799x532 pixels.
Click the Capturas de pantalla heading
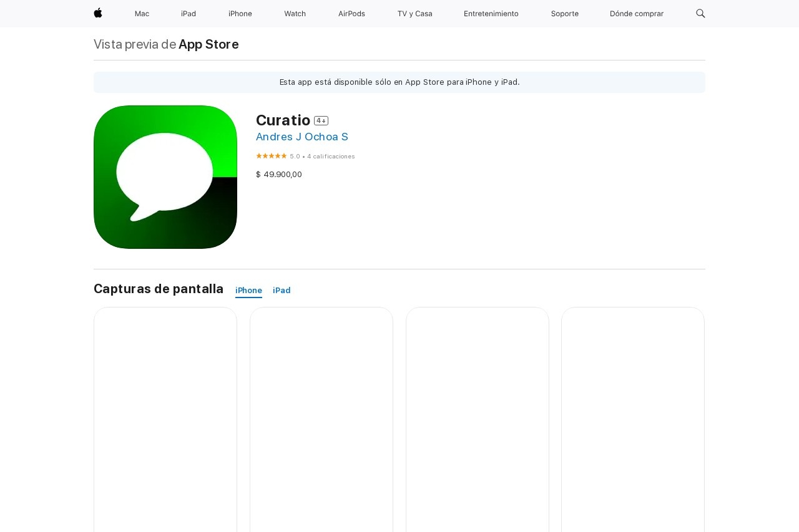(159, 289)
